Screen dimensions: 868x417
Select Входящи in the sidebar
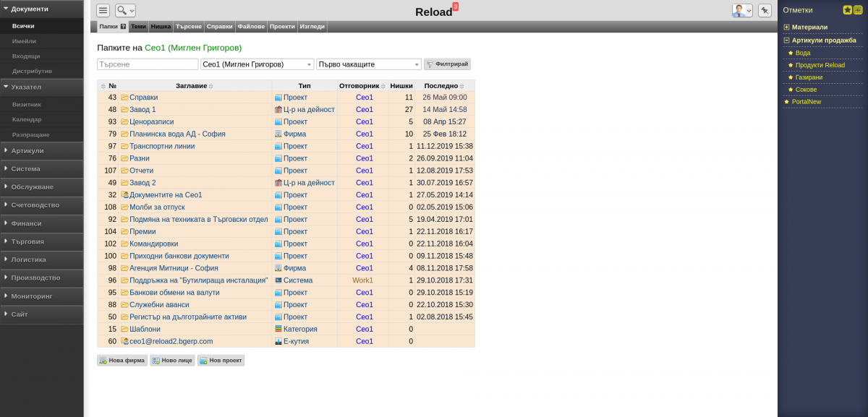[x=26, y=56]
